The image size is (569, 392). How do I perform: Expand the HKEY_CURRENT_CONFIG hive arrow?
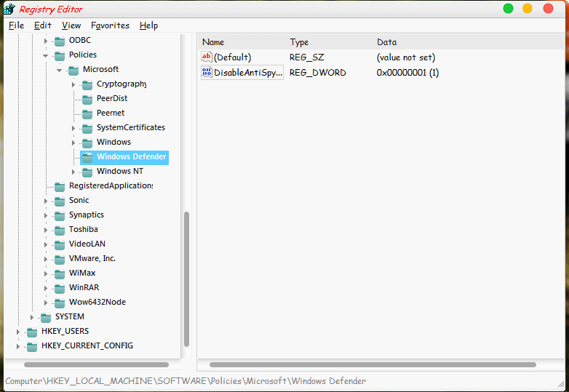17,347
